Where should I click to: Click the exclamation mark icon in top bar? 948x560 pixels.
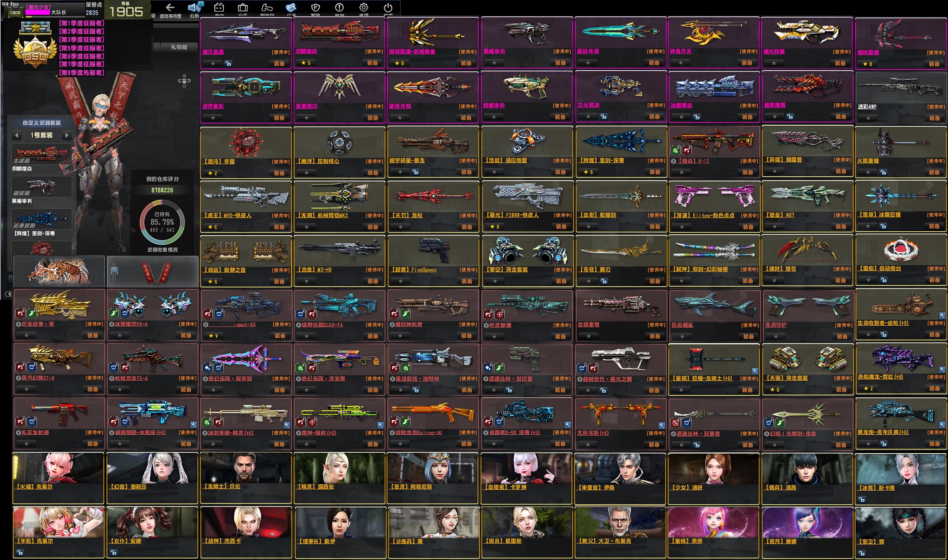pyautogui.click(x=339, y=8)
